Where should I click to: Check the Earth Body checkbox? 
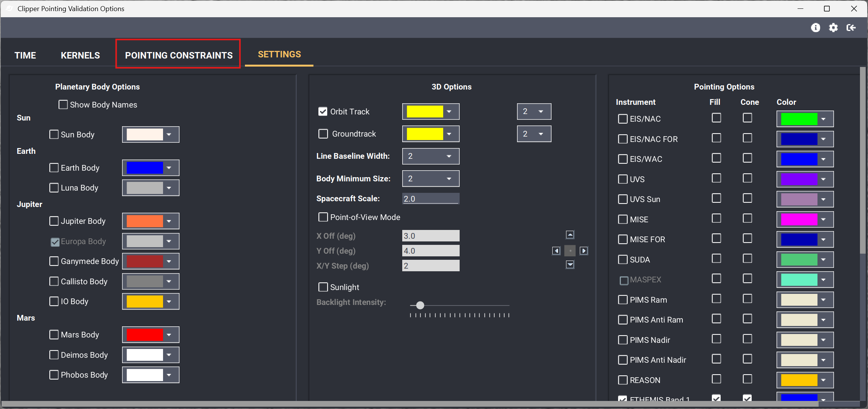pyautogui.click(x=54, y=168)
